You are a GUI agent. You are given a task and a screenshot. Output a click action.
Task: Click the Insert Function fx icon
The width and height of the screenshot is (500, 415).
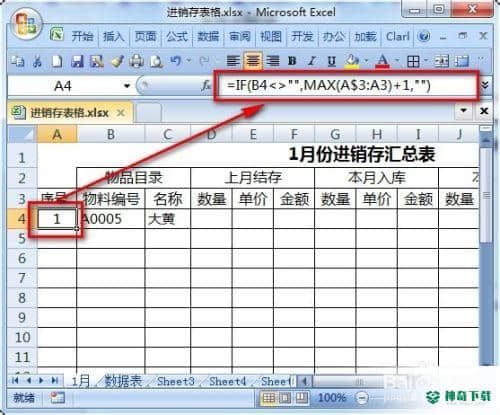click(206, 86)
